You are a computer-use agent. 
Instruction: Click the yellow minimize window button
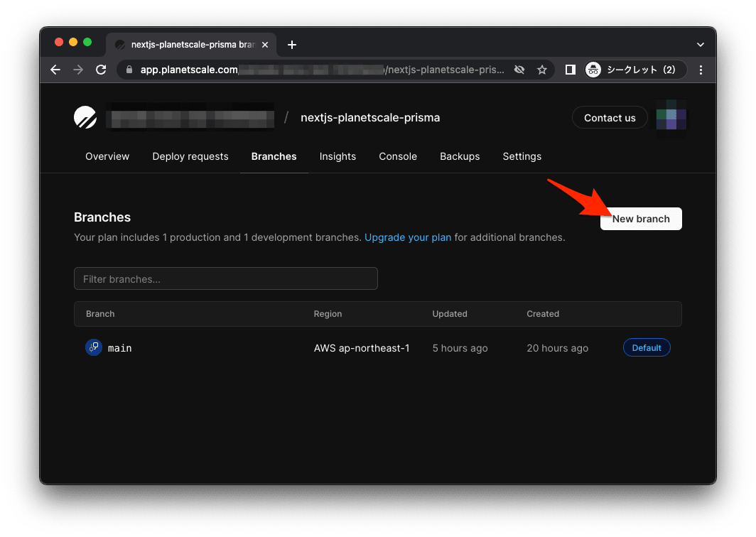pyautogui.click(x=73, y=42)
